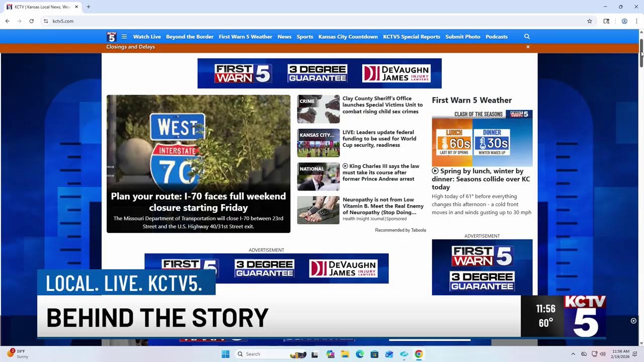Screen dimensions: 644x362
Task: Open the Microsoft Edge taskbar icon
Action: tap(360, 354)
